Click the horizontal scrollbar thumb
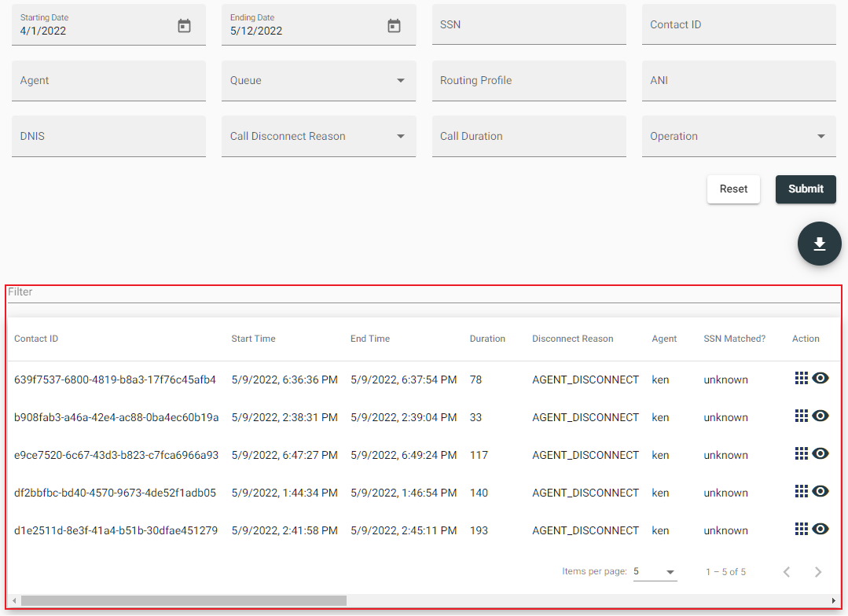Screen dimensions: 848x616 184,600
